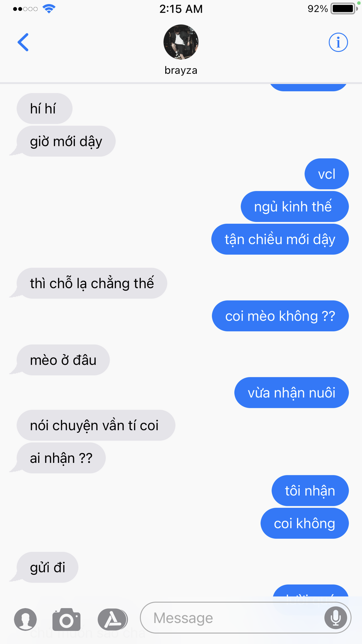Select the "coi mèo không ??" bubble

(280, 316)
